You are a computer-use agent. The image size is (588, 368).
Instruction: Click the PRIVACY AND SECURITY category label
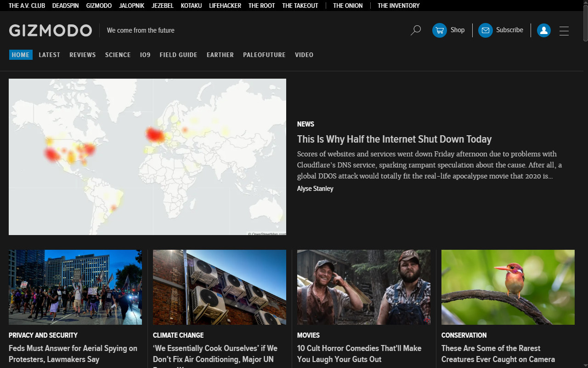43,335
